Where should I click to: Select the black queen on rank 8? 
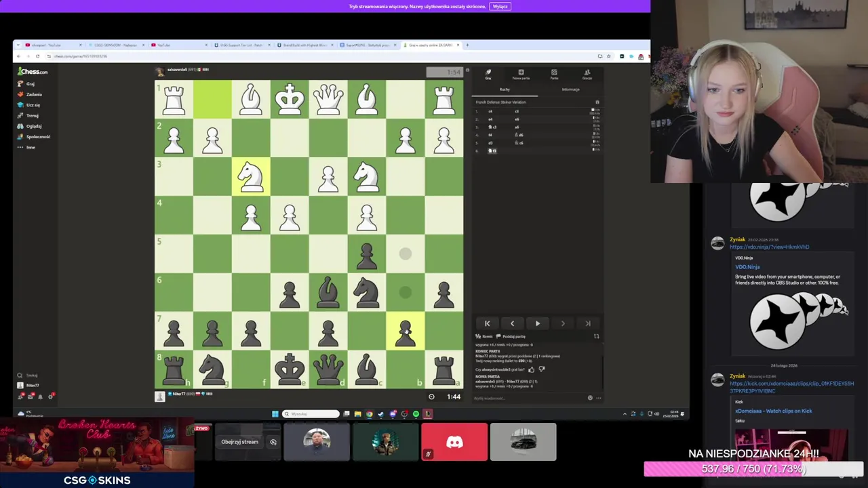pyautogui.click(x=328, y=369)
